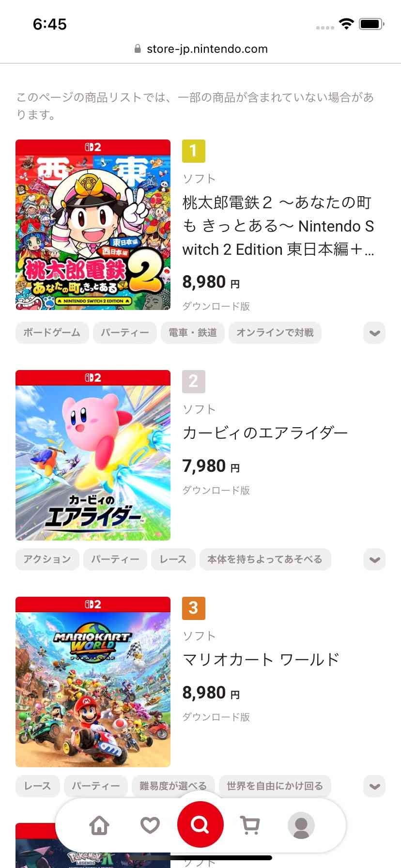Expand tags for Momotaro Dentetsu 2
Viewport: 401px width, 868px height.
(x=374, y=333)
